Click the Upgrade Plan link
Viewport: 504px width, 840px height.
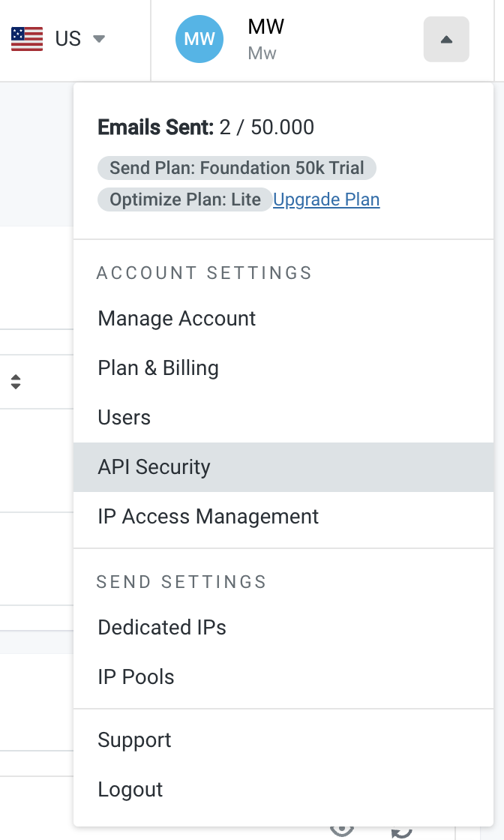tap(326, 199)
